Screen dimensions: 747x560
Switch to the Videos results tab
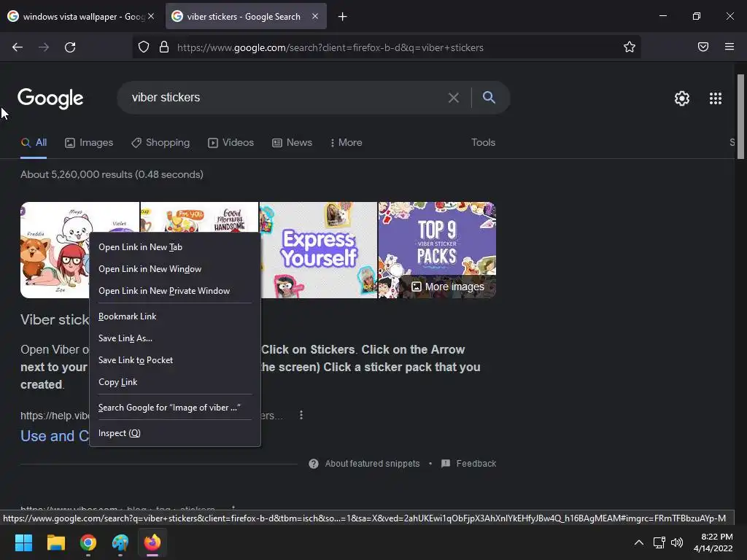(x=231, y=142)
